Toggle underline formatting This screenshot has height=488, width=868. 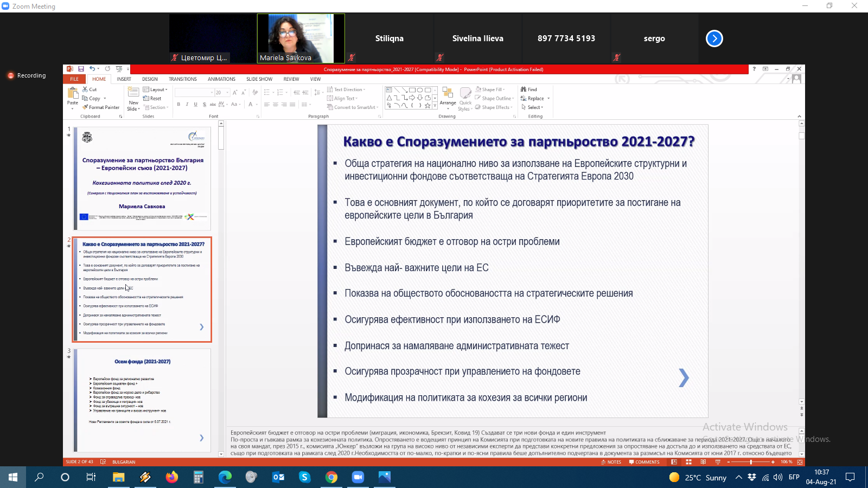[196, 105]
